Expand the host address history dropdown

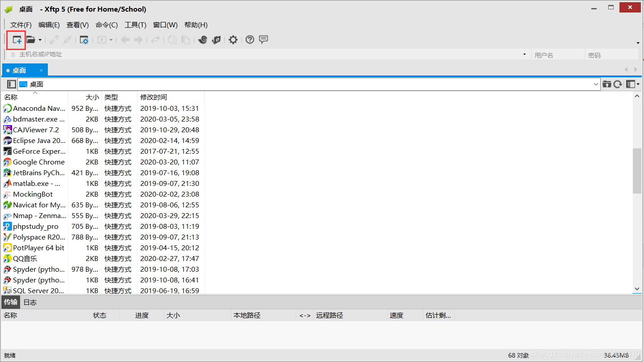[524, 55]
